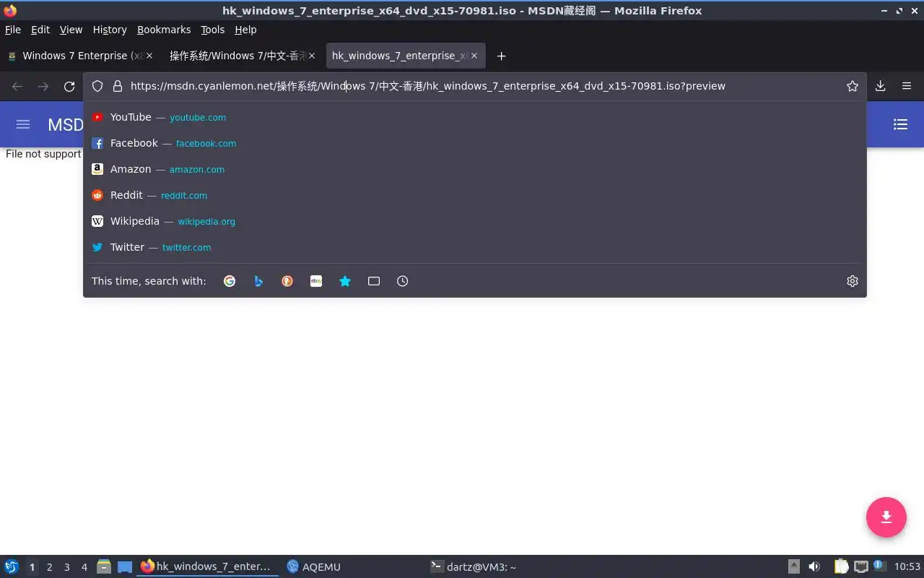Switch to 操作系统/Windows 7 tab
Viewport: 924px width, 578px height.
pos(243,56)
